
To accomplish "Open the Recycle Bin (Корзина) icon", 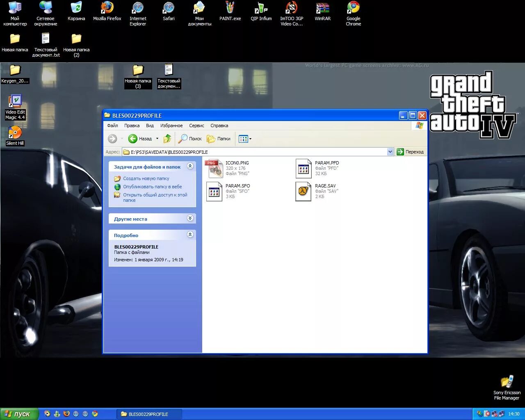I will (76, 11).
